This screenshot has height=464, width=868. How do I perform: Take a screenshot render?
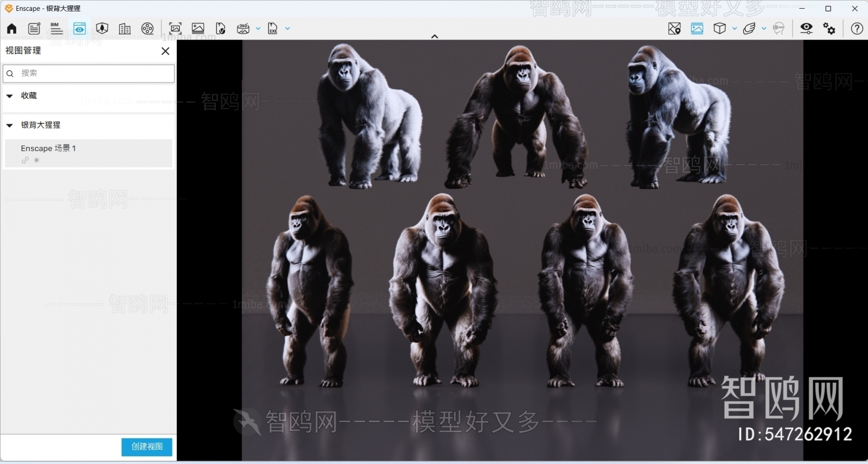point(175,29)
